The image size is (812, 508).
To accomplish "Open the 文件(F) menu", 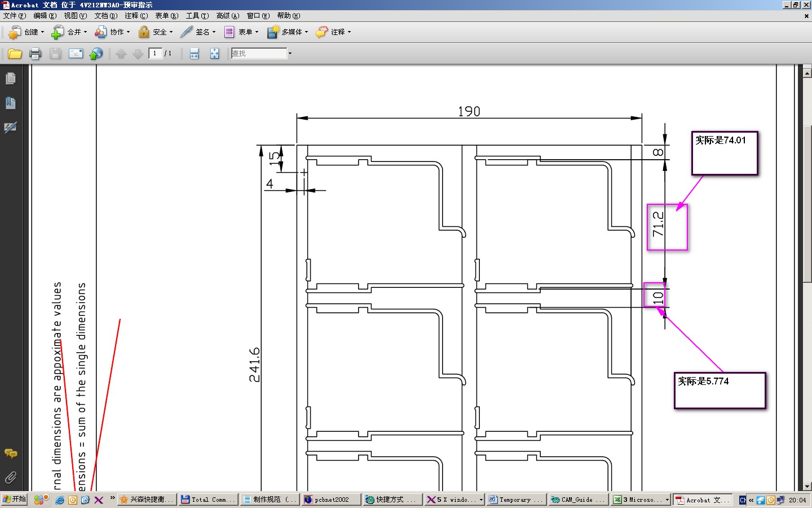I will (14, 16).
